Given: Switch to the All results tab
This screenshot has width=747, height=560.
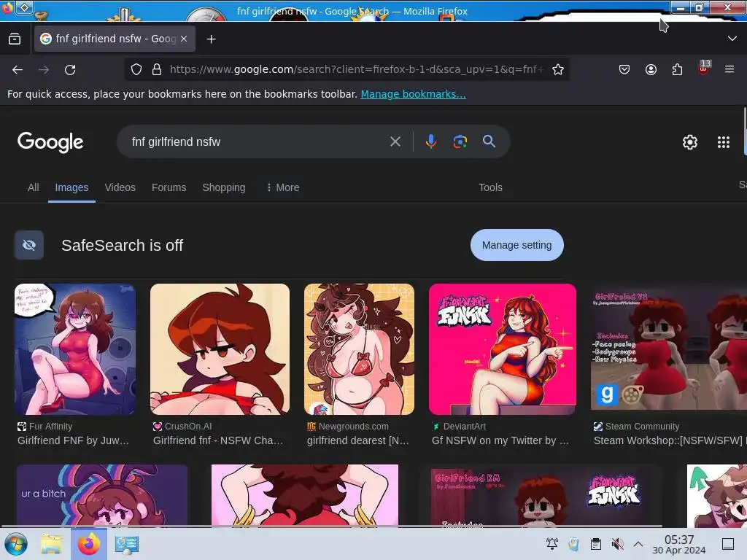Looking at the screenshot, I should coord(34,187).
